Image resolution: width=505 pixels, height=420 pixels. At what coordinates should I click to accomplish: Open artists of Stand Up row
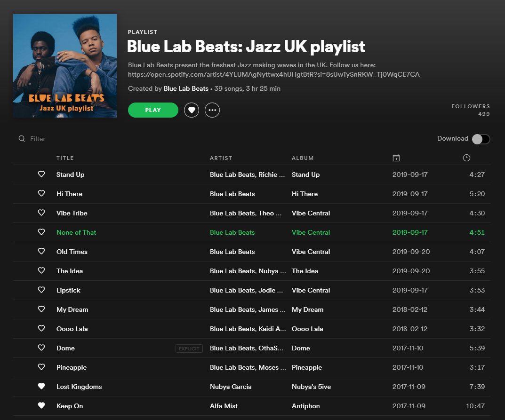tap(248, 174)
